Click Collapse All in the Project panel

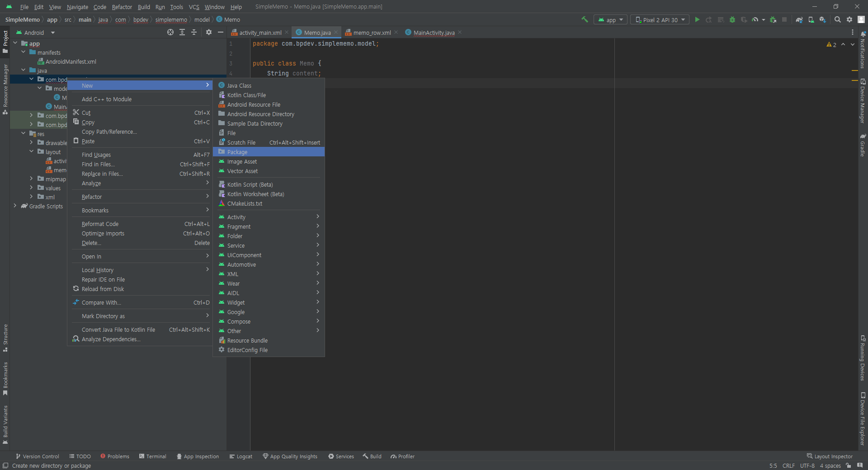click(194, 32)
